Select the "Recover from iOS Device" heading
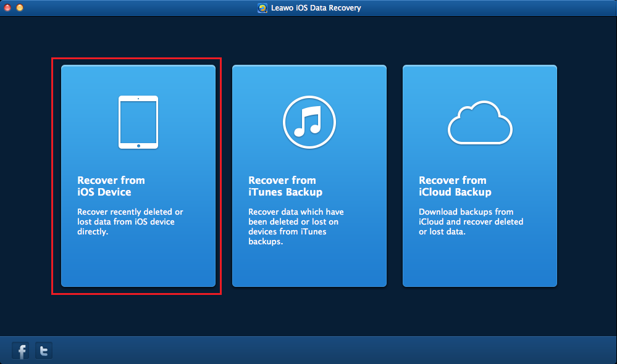This screenshot has height=364, width=617. tap(111, 186)
